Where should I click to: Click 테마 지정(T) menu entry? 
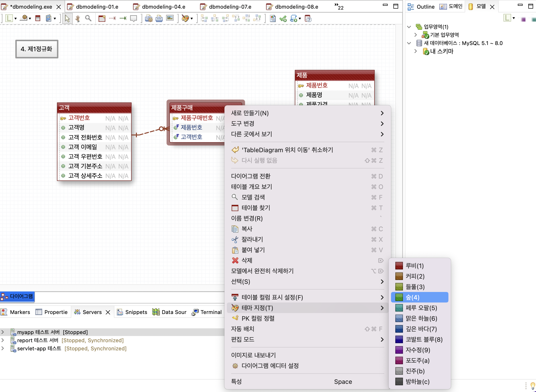pyautogui.click(x=307, y=308)
